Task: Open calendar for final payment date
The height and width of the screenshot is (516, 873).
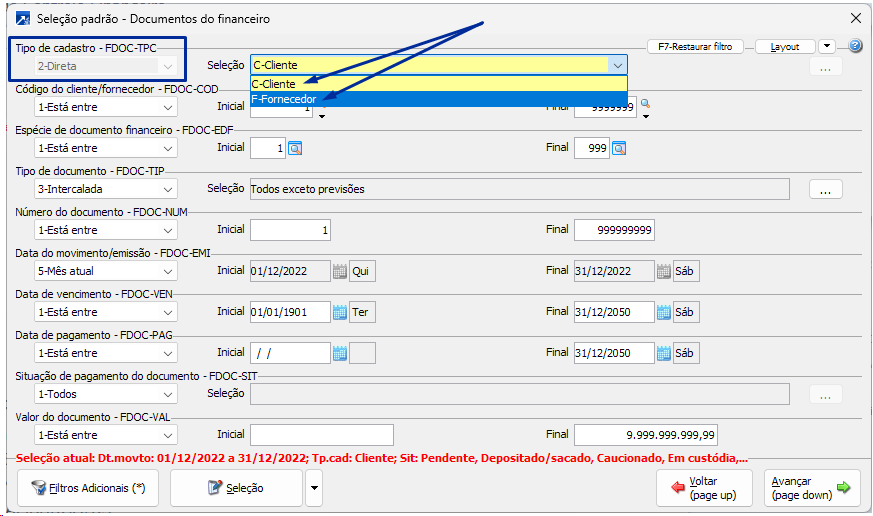Action: (x=664, y=353)
